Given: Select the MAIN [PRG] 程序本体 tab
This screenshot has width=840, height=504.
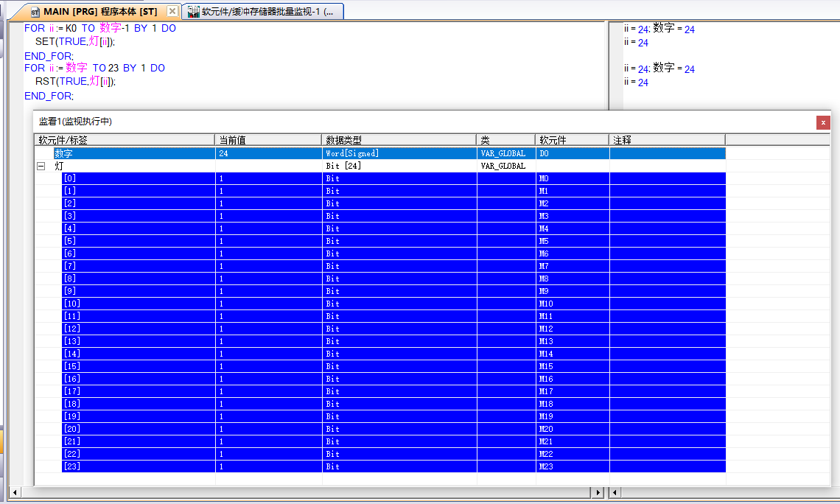Looking at the screenshot, I should 99,12.
